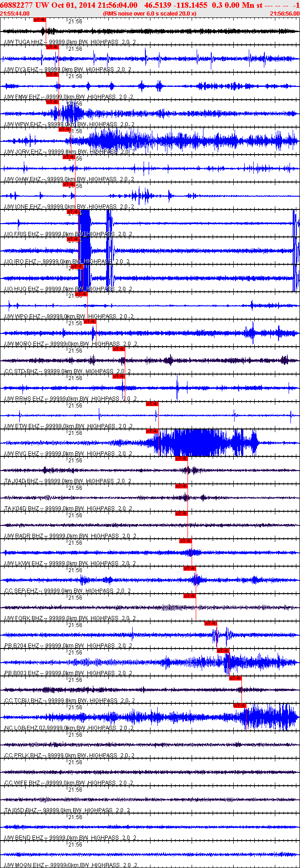The image size is (300, 868).
Task: Click the 'UW FORK BHZ' station label
Action: (x=23, y=618)
